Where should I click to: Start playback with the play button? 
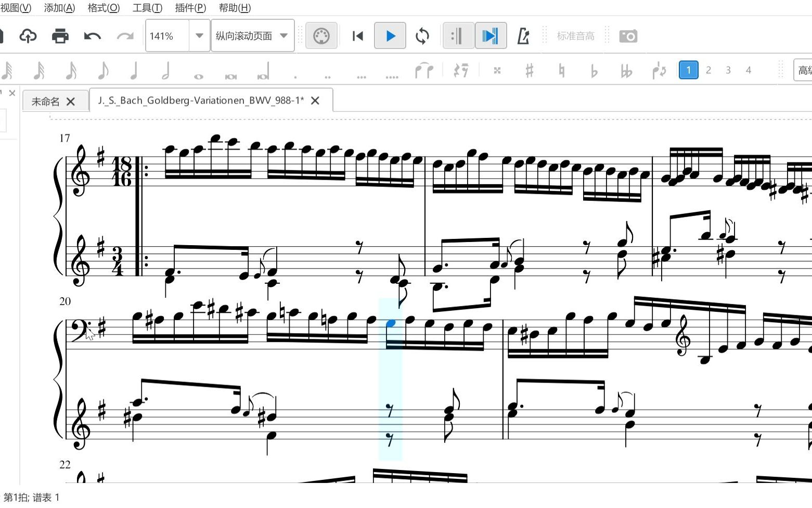point(390,36)
